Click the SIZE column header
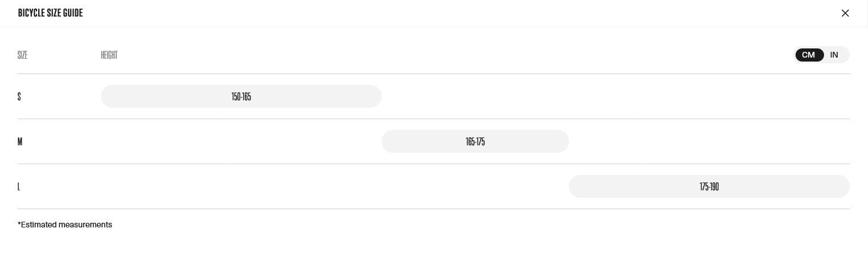This screenshot has width=868, height=265. click(23, 55)
